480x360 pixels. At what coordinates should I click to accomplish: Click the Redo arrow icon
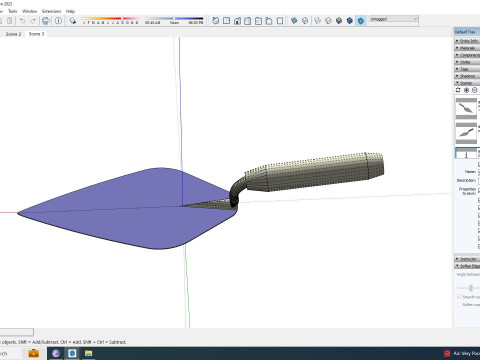click(33, 21)
